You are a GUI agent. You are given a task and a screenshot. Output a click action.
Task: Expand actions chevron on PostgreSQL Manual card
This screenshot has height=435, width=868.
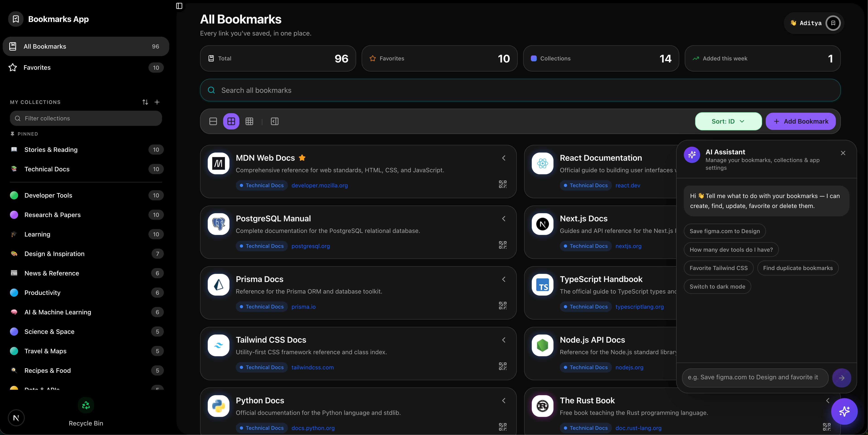[504, 219]
